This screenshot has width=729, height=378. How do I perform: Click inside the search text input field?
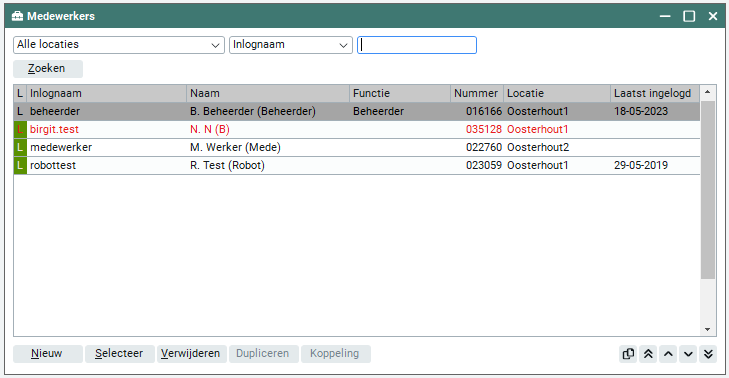(417, 45)
